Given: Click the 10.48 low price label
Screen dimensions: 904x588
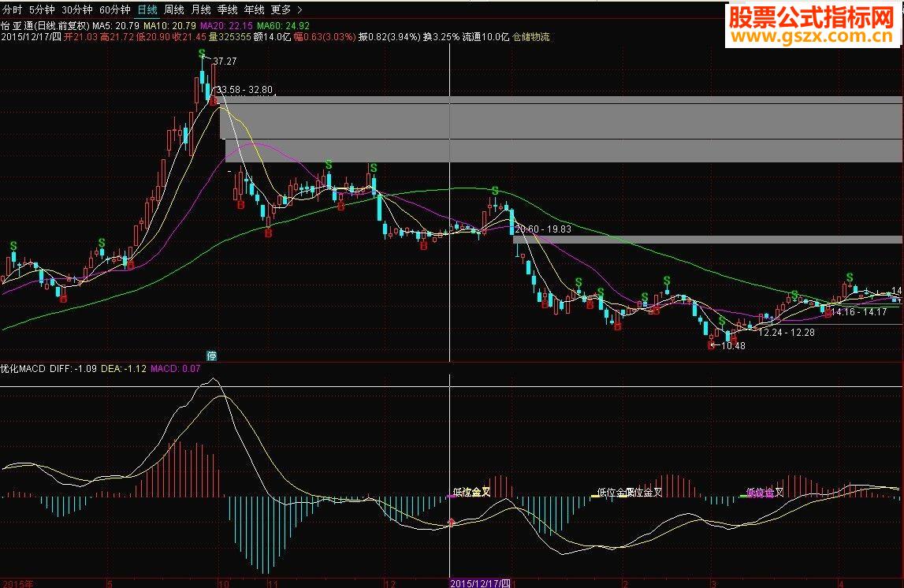Looking at the screenshot, I should pos(733,346).
